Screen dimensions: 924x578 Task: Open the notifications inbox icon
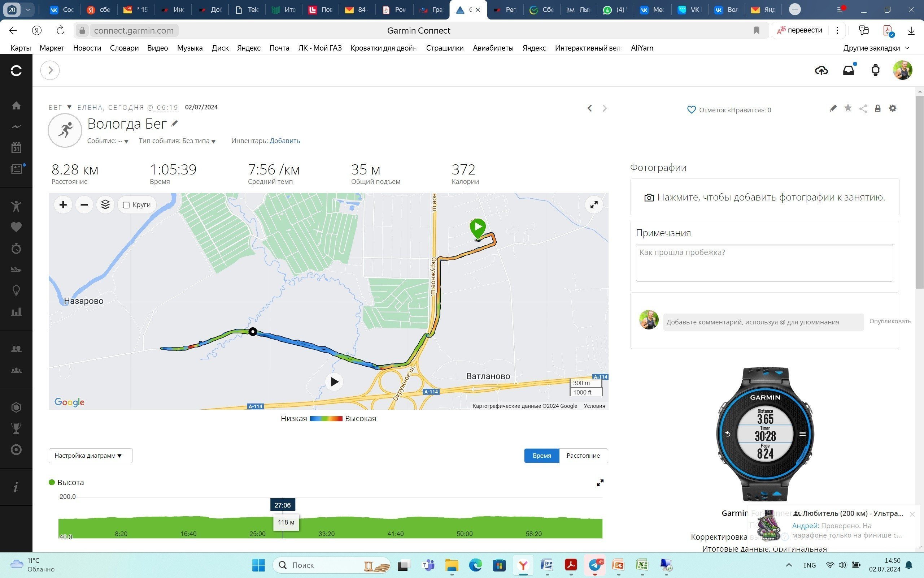point(849,70)
